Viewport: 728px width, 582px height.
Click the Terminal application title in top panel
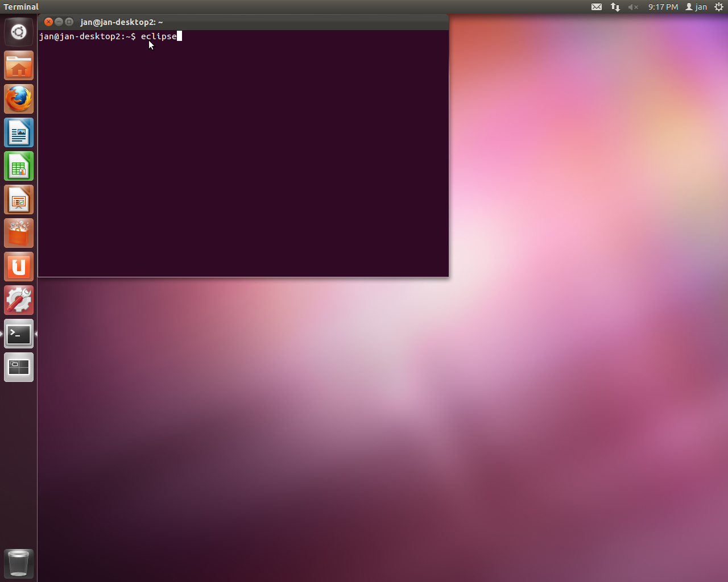[x=21, y=7]
